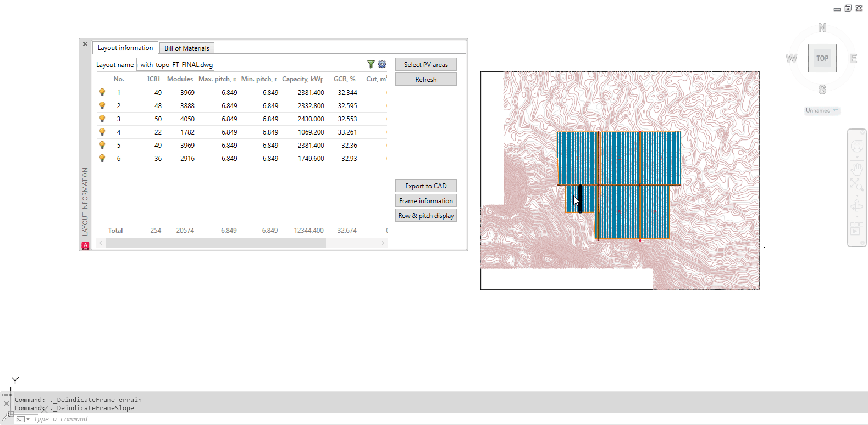Click the command prompt icon

tap(20, 419)
